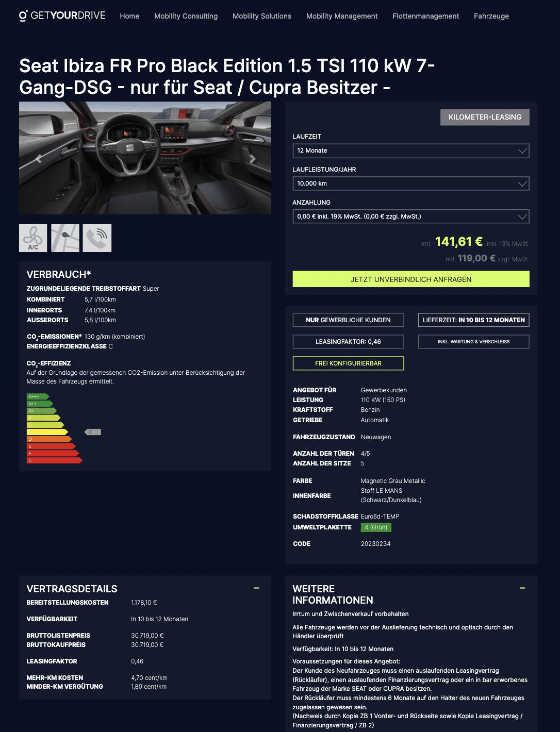Open the Anzahlung dropdown
Screen dimensions: 560x732
coord(411,217)
